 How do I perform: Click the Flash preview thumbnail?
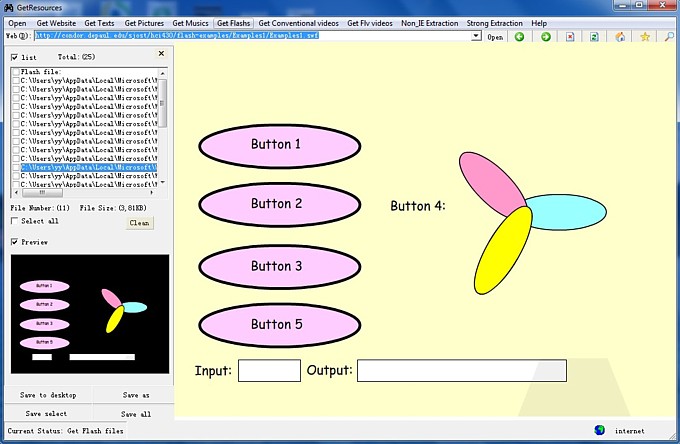(x=89, y=314)
